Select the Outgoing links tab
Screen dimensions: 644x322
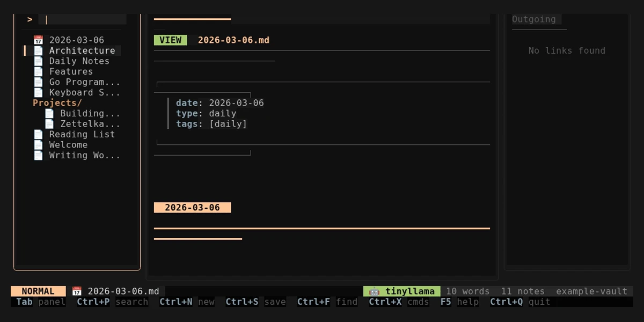pos(534,19)
